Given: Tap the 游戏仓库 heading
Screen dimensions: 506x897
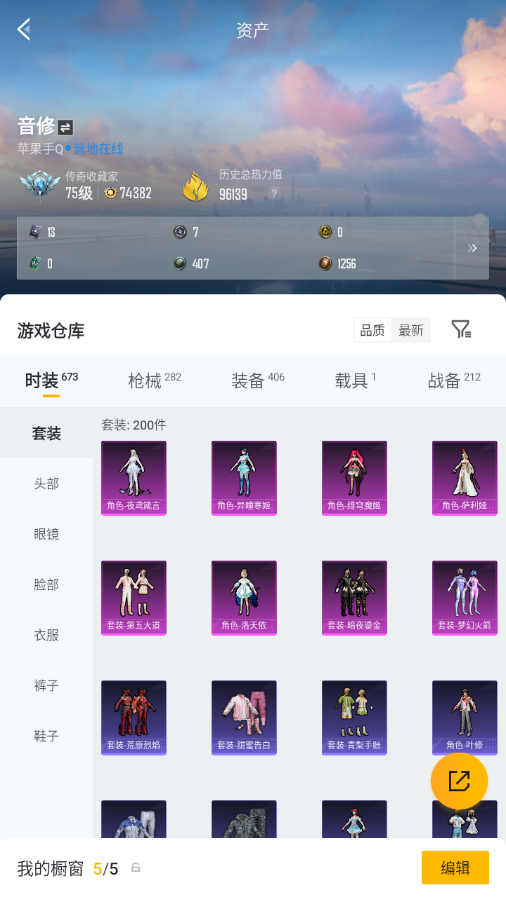Looking at the screenshot, I should pyautogui.click(x=51, y=331).
